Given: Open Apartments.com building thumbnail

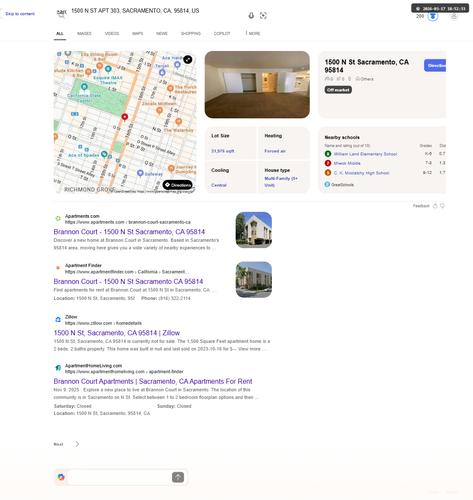Looking at the screenshot, I should (254, 230).
